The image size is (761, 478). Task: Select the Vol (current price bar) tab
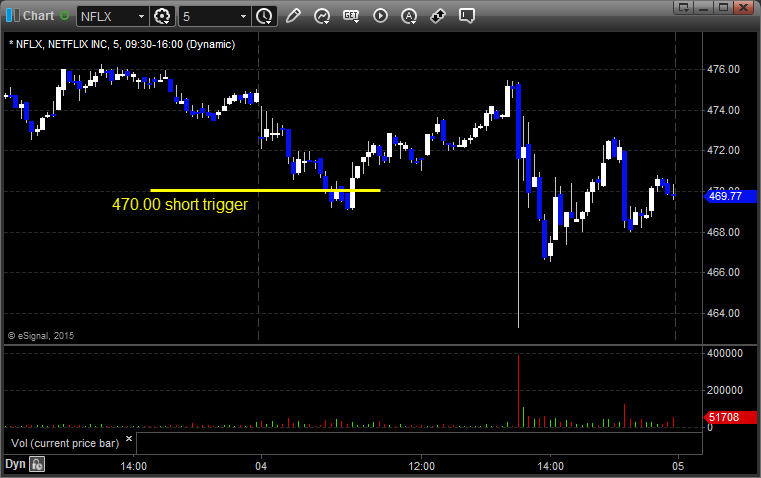(65, 443)
